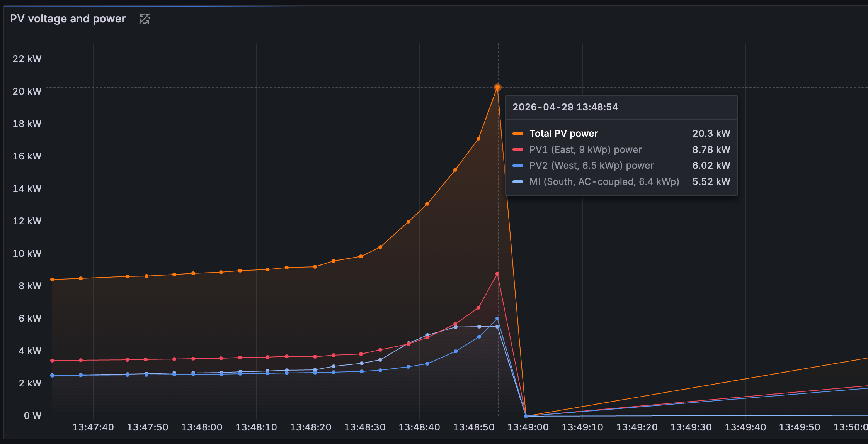868x444 pixels.
Task: Click the sync-disabled icon beside panel title
Action: pos(144,19)
